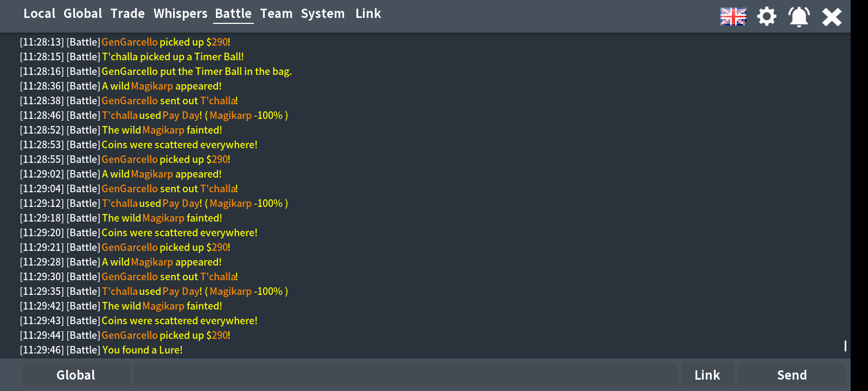This screenshot has width=868, height=391.
Task: Click the Link button beside input
Action: (707, 375)
